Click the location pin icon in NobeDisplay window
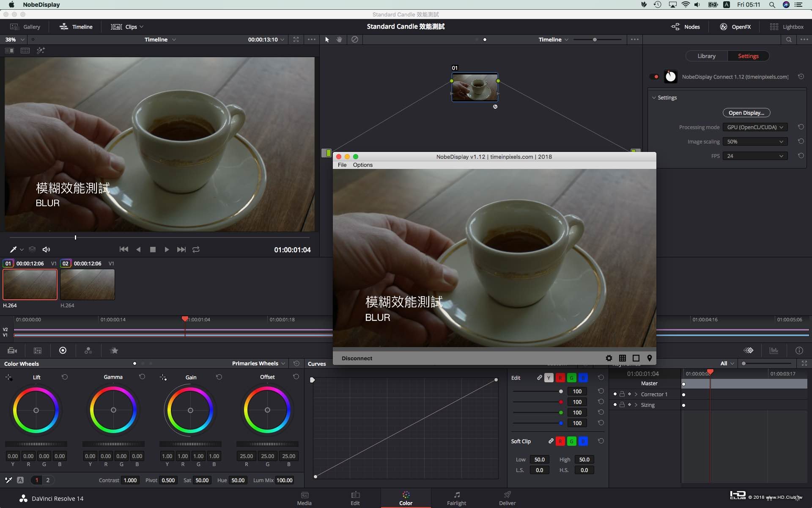 coord(649,358)
